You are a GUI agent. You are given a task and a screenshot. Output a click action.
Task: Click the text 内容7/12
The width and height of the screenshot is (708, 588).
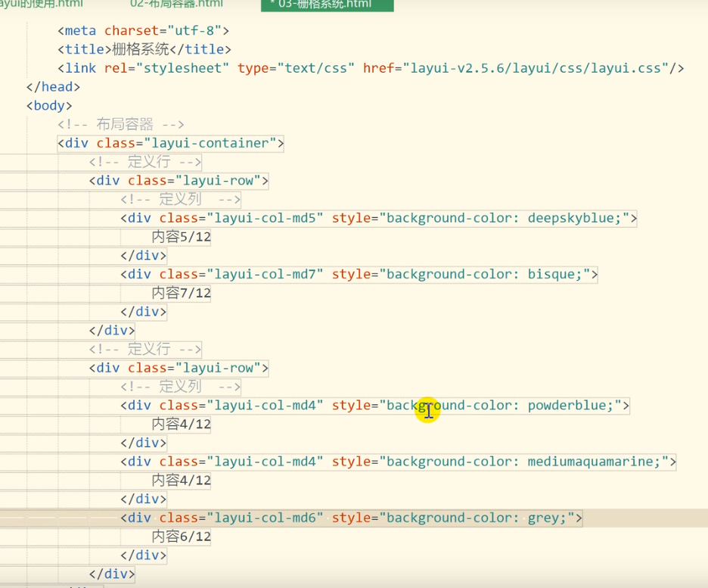[x=181, y=293]
